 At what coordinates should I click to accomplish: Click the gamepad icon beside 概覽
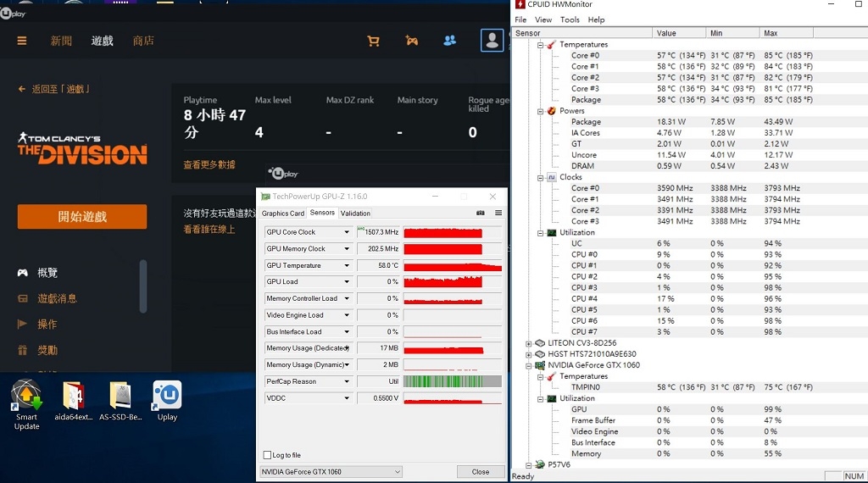pos(23,272)
